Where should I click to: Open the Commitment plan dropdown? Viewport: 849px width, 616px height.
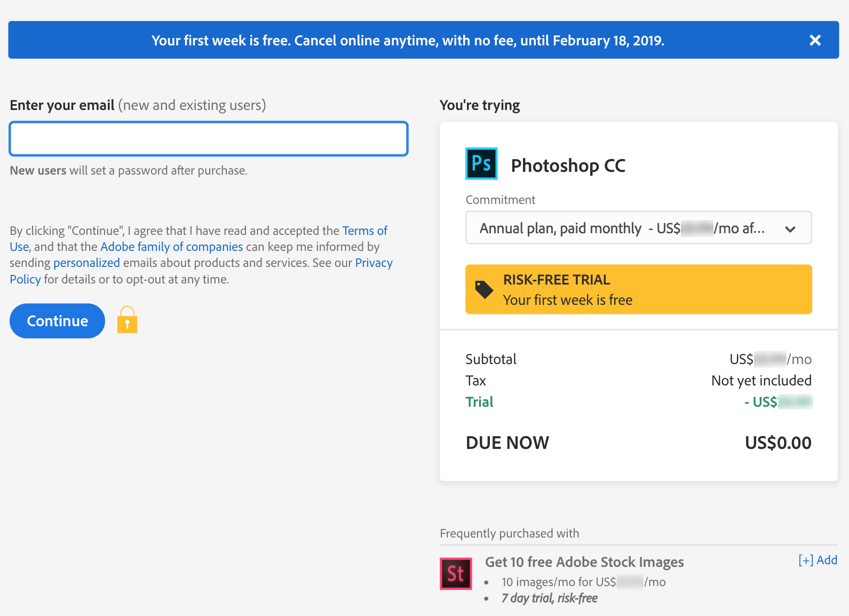pos(639,228)
